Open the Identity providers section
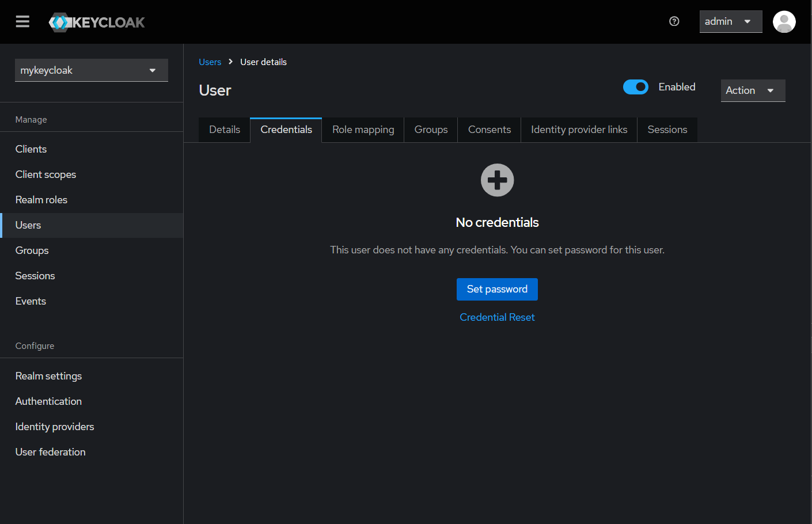The height and width of the screenshot is (524, 812). click(55, 427)
